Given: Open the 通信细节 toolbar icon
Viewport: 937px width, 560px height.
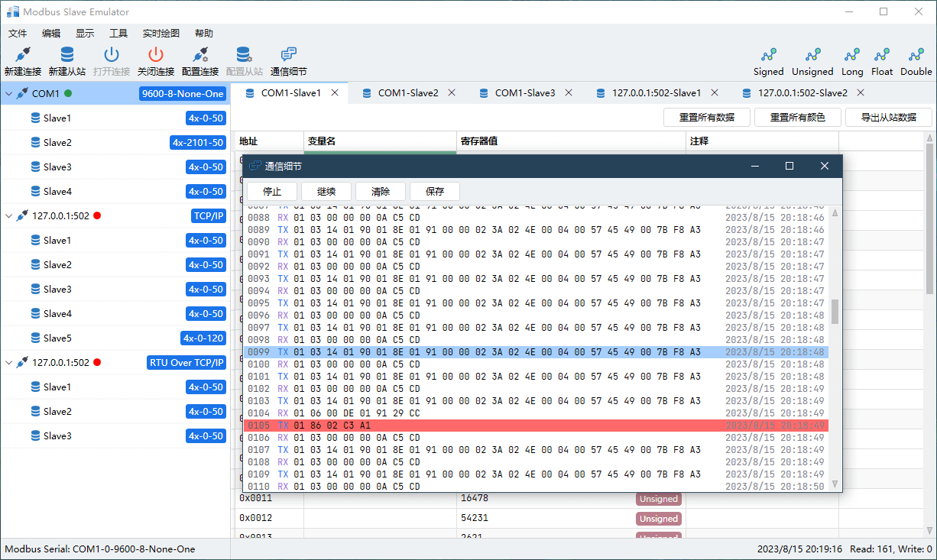Looking at the screenshot, I should (x=288, y=55).
